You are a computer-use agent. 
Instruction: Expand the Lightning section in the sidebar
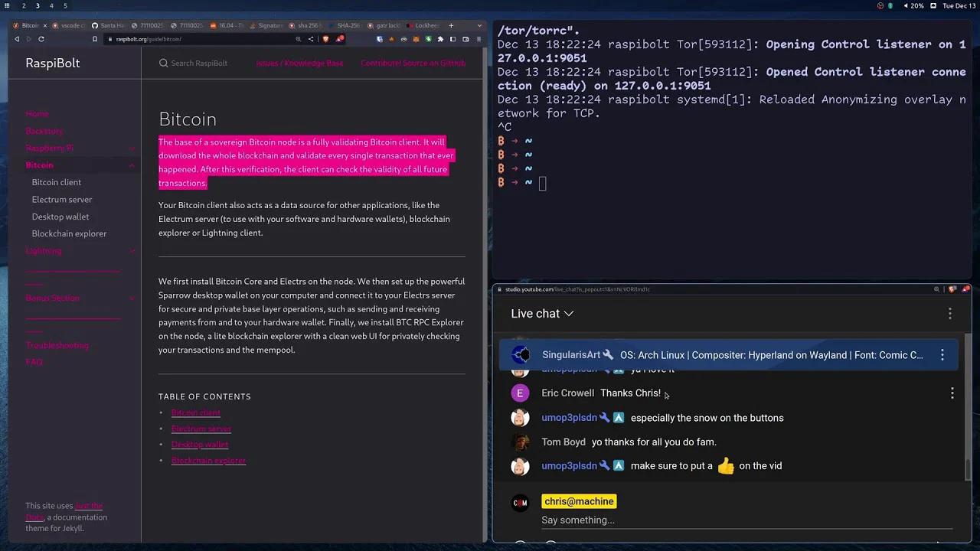tap(132, 251)
